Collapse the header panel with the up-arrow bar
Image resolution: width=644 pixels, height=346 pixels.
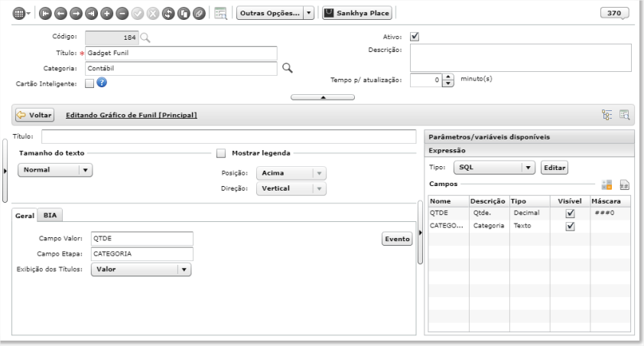[x=323, y=97]
